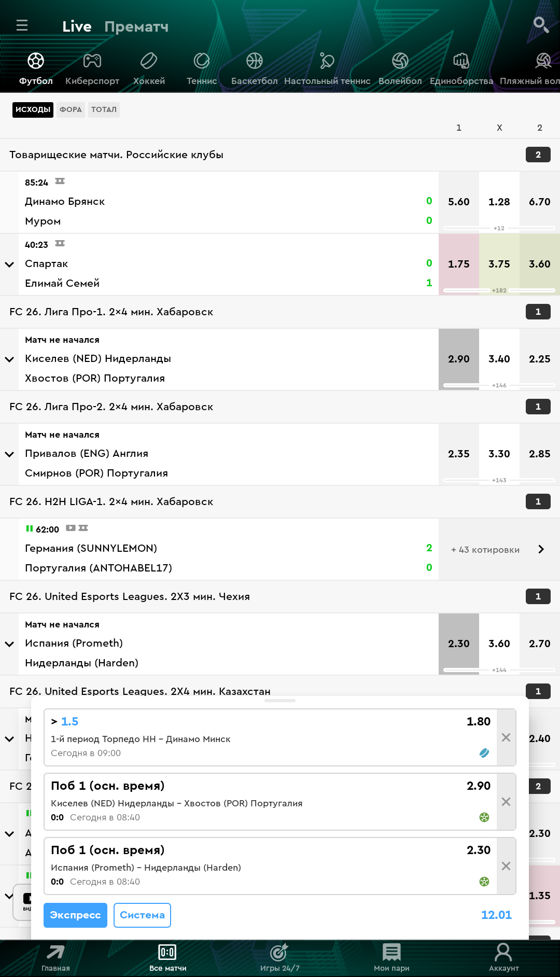Toggle draw odds 3.30 Привалов–Смирнов
560x977 pixels.
499,454
